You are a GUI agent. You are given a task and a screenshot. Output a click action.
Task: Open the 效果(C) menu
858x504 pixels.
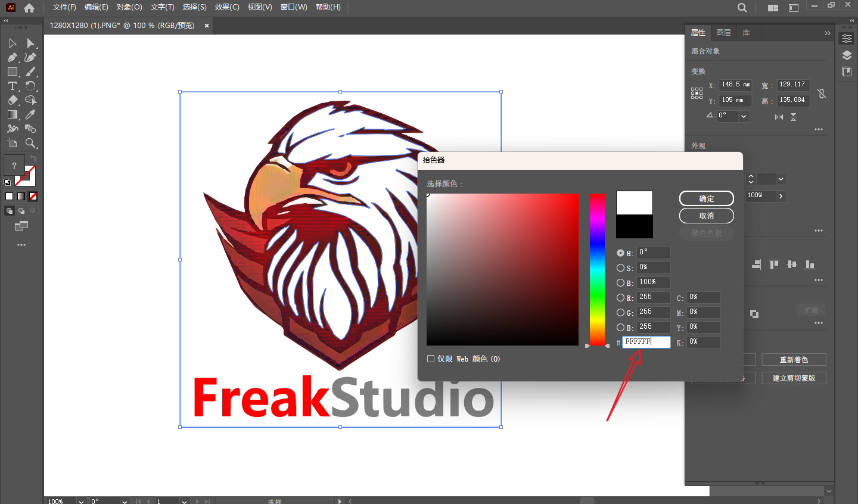pos(227,7)
